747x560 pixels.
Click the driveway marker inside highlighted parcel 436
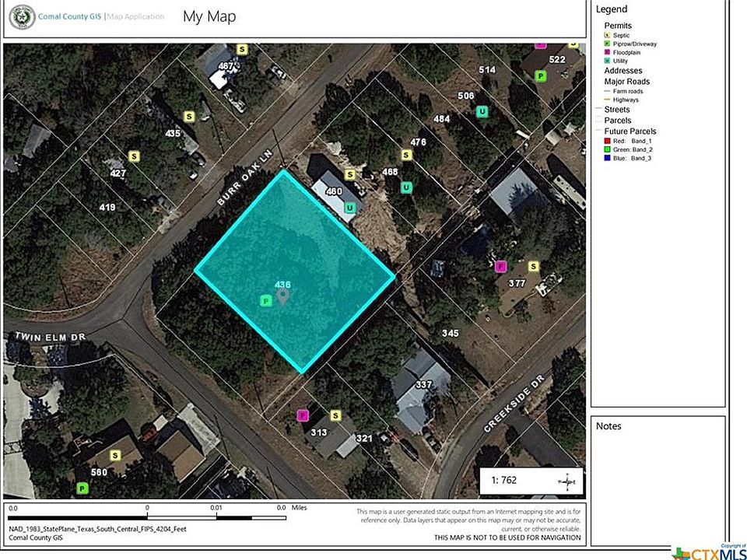266,301
